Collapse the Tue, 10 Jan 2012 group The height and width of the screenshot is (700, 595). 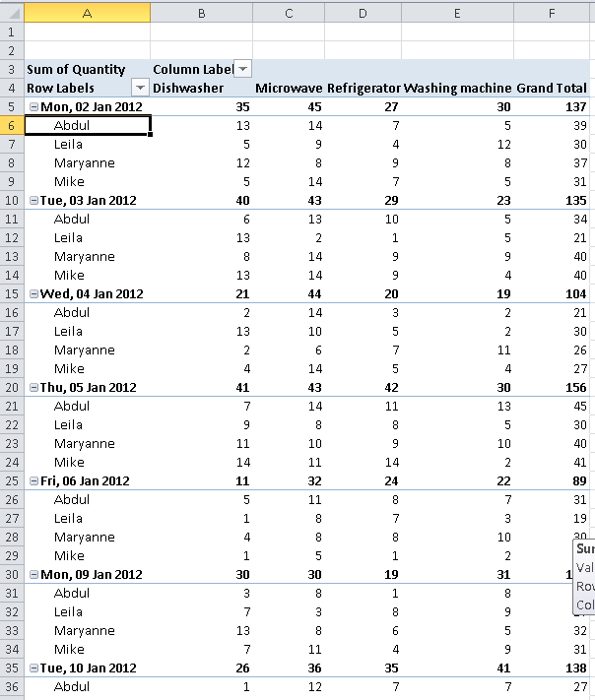coord(33,668)
